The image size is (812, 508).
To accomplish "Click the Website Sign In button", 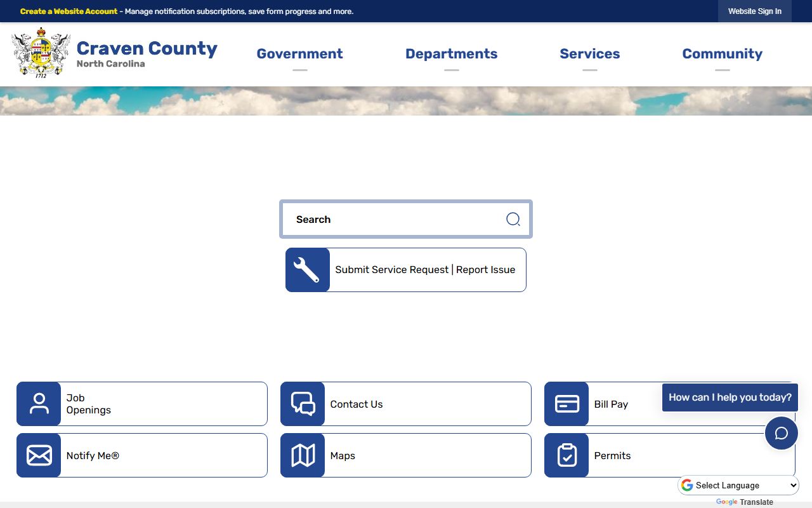I will pyautogui.click(x=754, y=11).
